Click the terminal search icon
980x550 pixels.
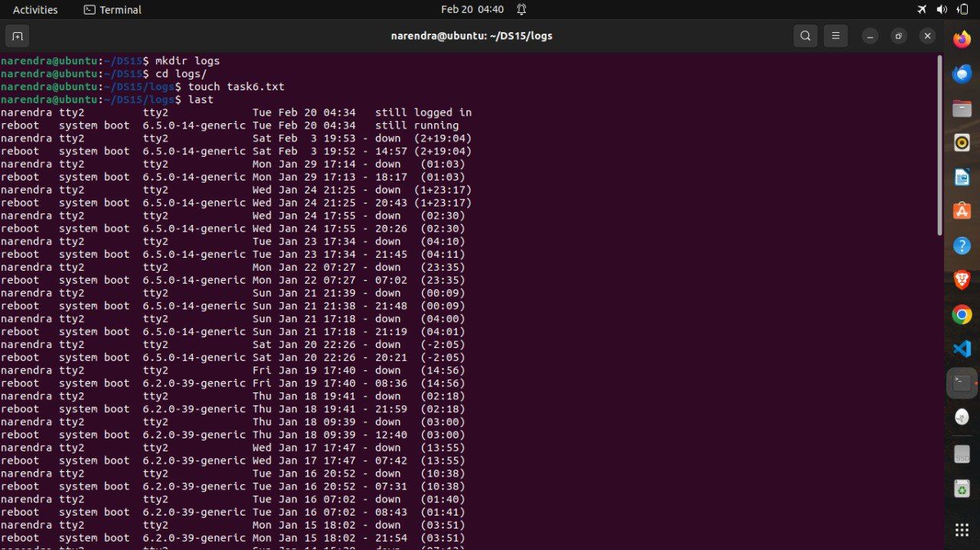pyautogui.click(x=805, y=36)
